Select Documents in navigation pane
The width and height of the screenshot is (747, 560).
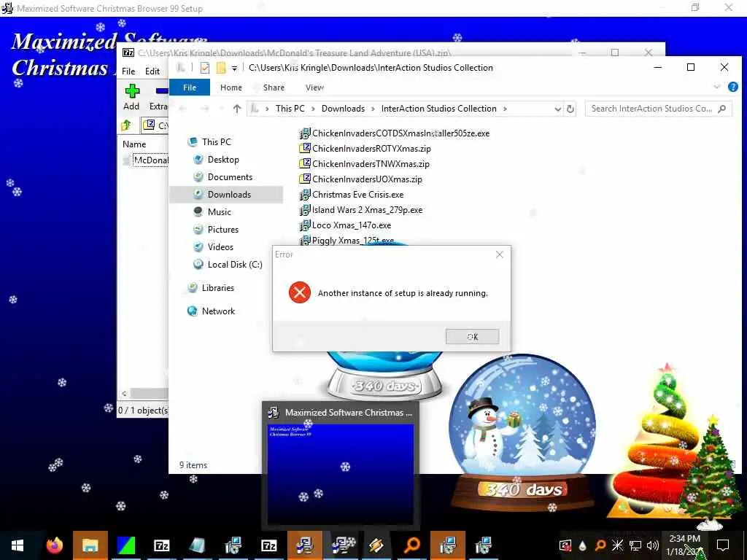(x=230, y=177)
